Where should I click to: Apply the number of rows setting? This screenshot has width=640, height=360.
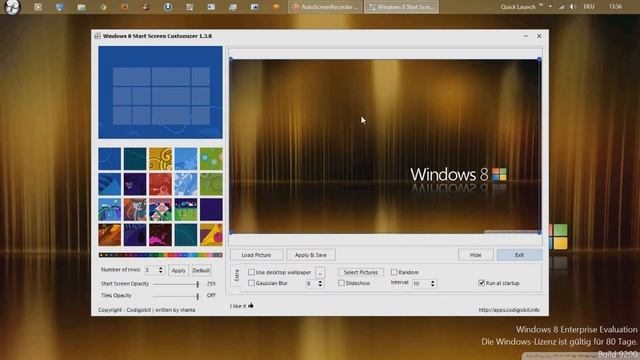click(x=178, y=270)
